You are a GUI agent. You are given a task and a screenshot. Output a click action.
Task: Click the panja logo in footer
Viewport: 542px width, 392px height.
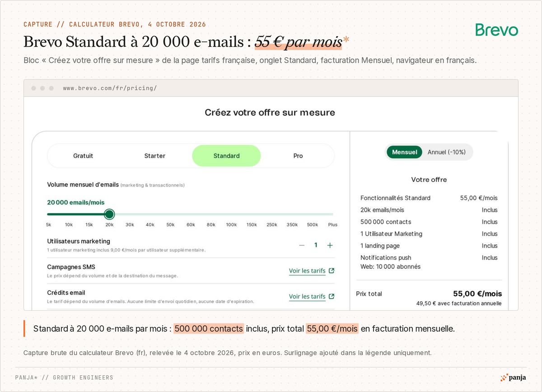pyautogui.click(x=513, y=378)
